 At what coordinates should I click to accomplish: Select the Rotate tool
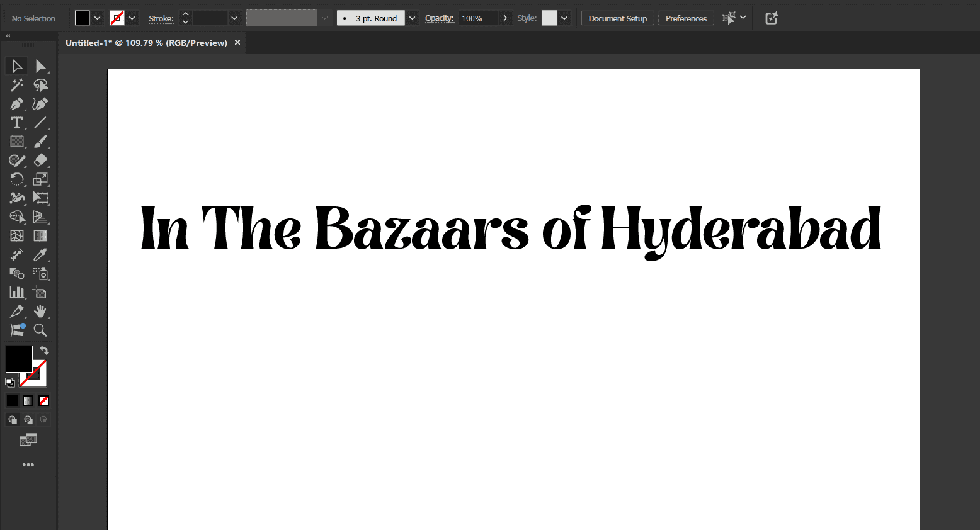[x=17, y=179]
